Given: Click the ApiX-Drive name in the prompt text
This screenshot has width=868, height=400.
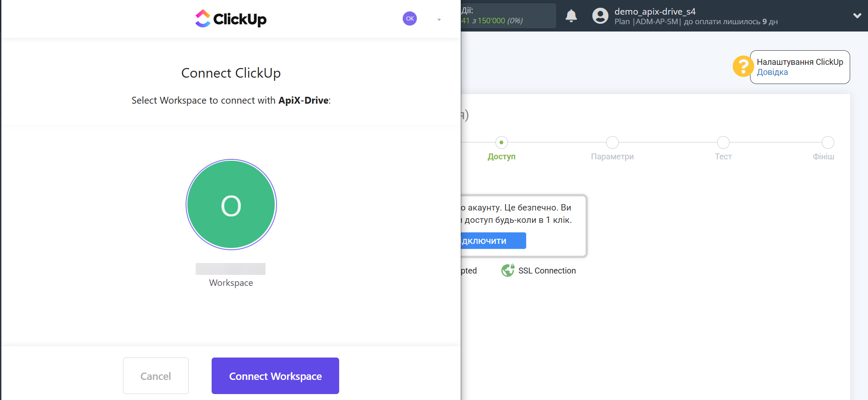Looking at the screenshot, I should point(304,100).
